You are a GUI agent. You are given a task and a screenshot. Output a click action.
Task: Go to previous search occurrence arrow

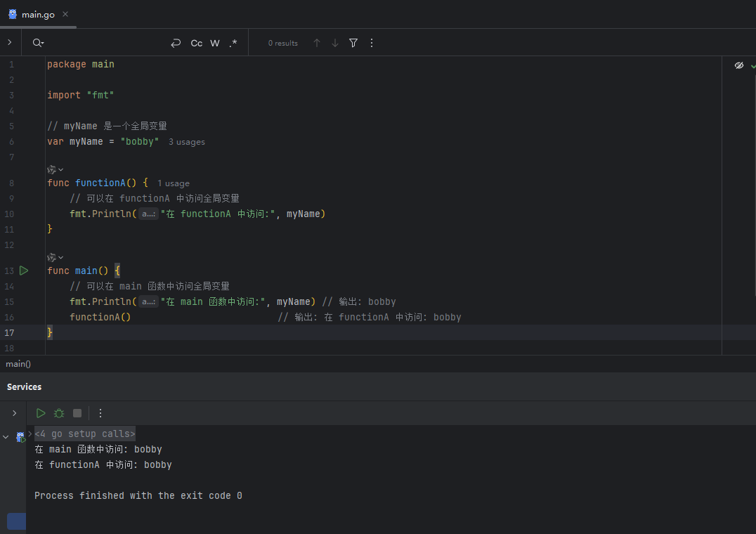click(x=317, y=43)
